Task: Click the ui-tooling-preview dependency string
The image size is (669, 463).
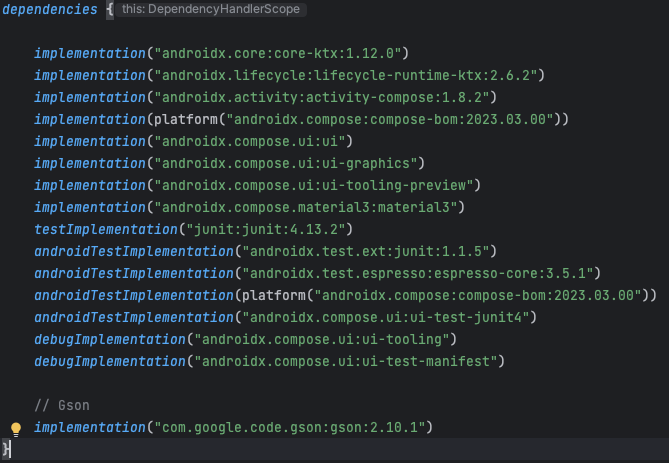Action: click(x=314, y=186)
